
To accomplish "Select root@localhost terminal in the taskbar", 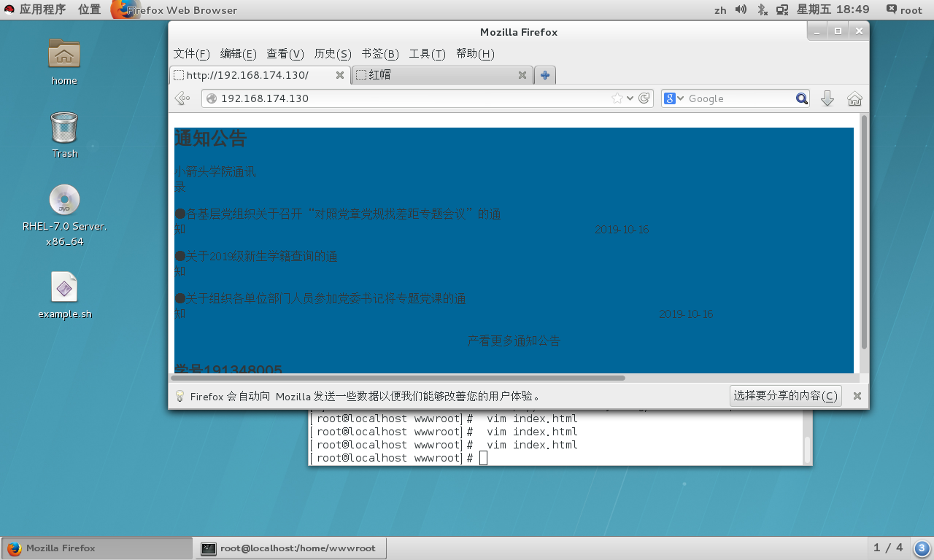I will (291, 548).
